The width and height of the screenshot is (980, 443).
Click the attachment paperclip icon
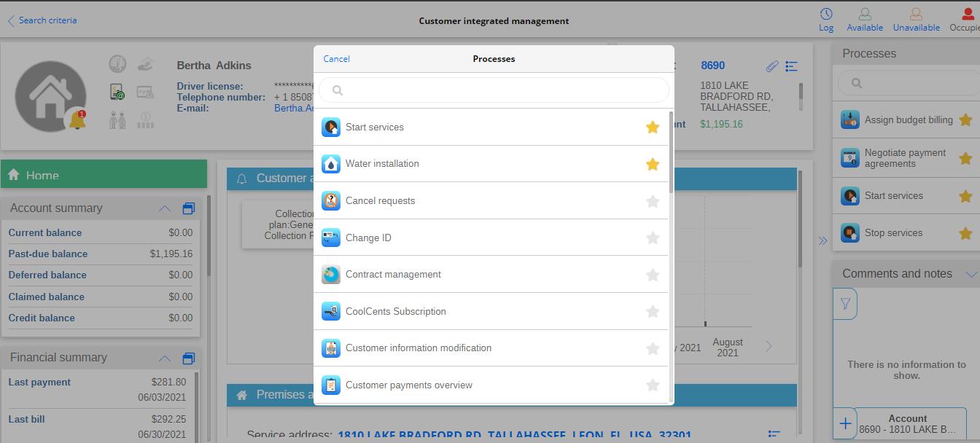click(x=772, y=66)
